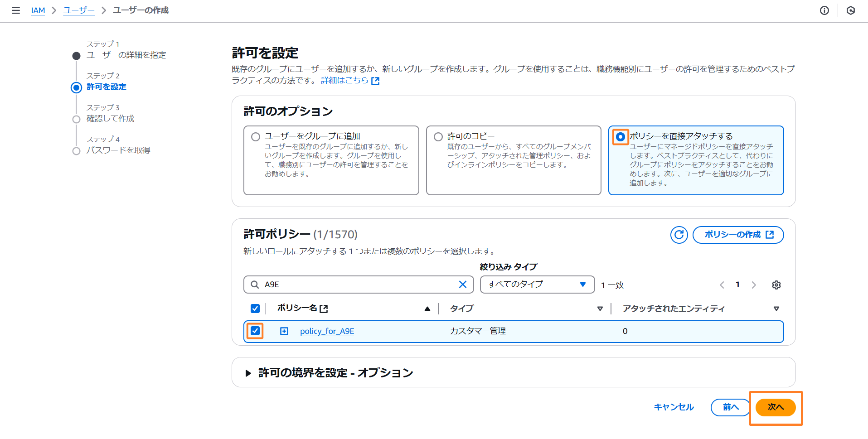Uncheck the policy_for_A9E checkbox

(x=255, y=331)
